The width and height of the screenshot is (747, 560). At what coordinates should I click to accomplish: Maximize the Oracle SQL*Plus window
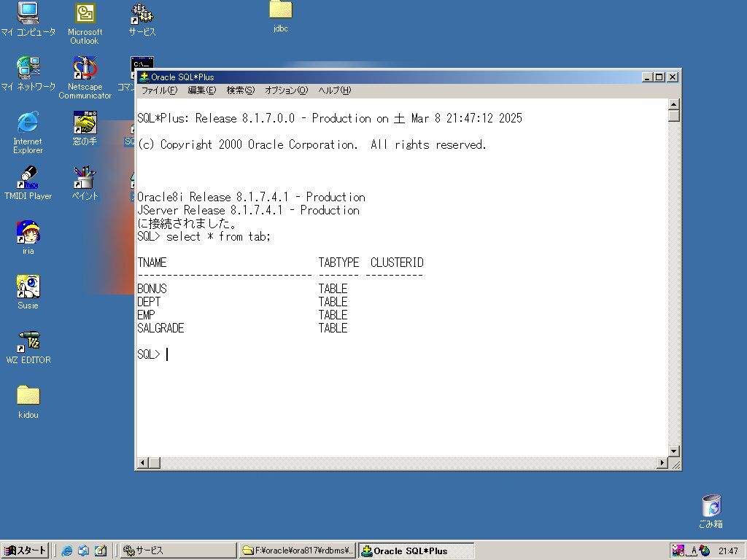[659, 77]
